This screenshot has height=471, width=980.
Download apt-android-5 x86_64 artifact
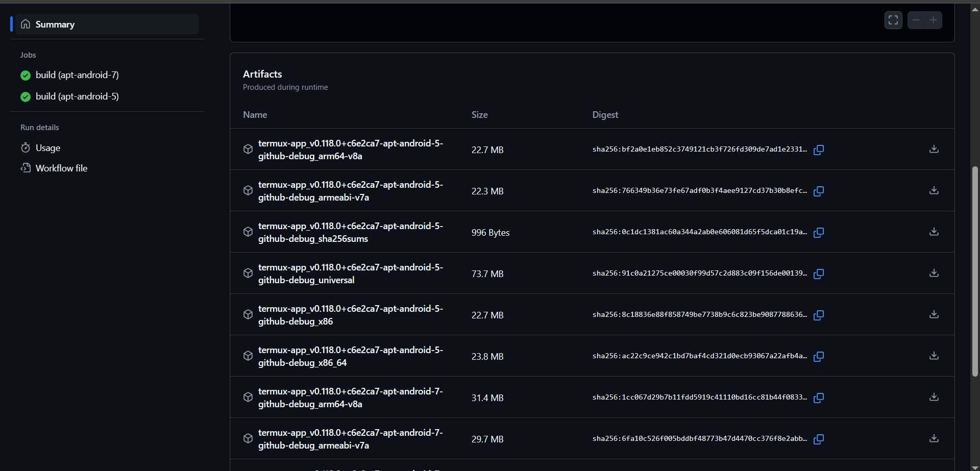click(x=934, y=356)
